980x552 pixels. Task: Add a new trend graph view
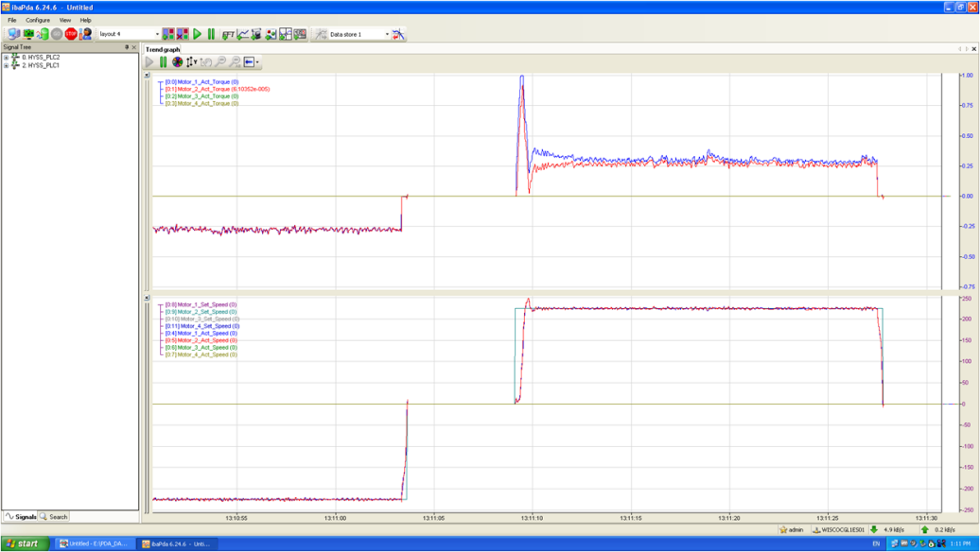pos(242,34)
